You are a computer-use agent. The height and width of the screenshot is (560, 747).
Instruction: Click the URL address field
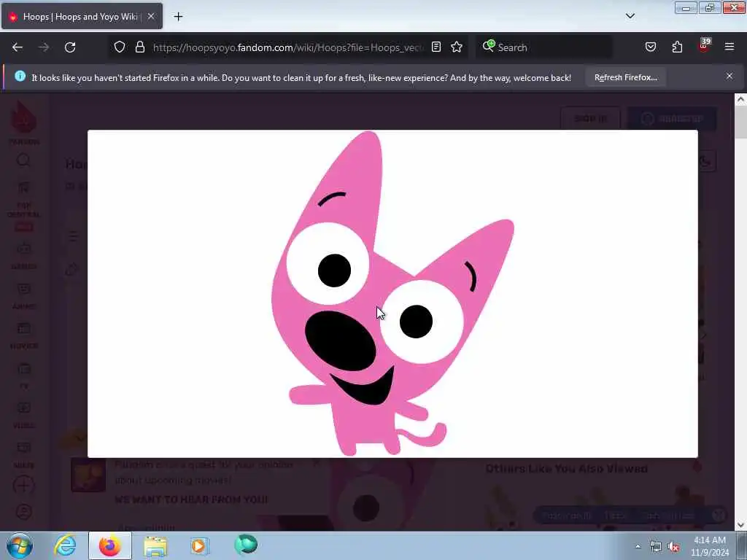pos(287,47)
